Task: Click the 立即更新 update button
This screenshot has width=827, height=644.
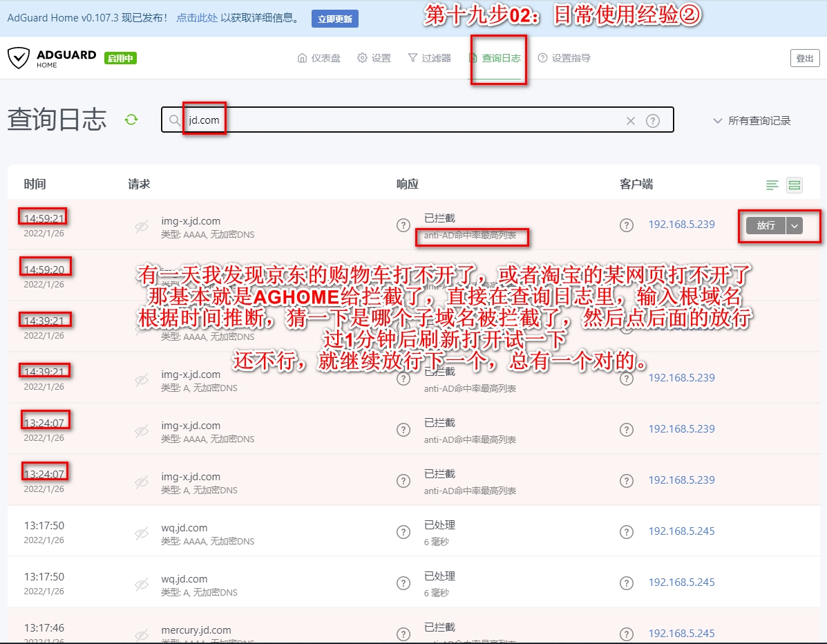Action: (x=335, y=19)
